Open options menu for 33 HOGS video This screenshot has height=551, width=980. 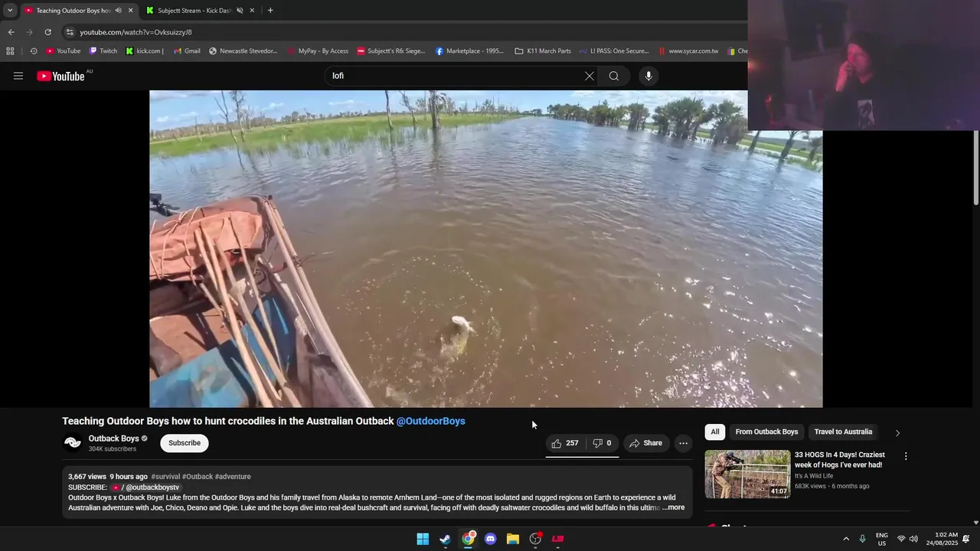pyautogui.click(x=906, y=456)
